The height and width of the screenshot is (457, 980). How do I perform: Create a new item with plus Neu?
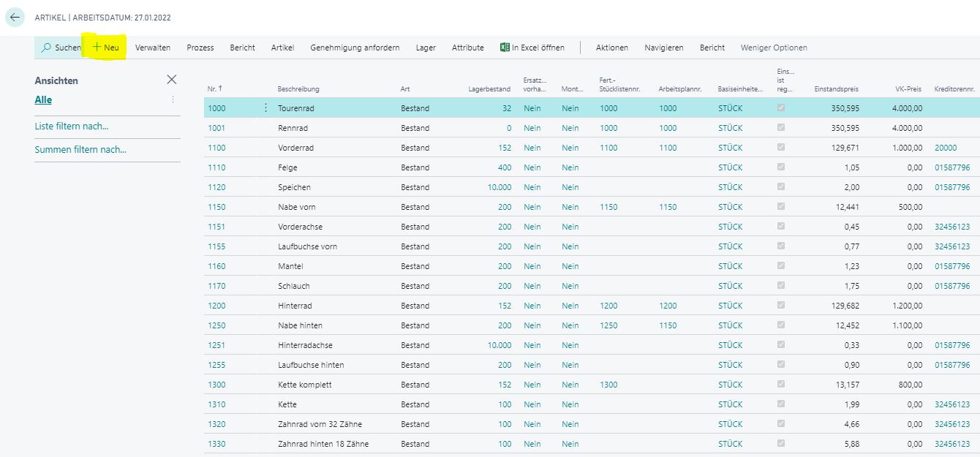105,48
